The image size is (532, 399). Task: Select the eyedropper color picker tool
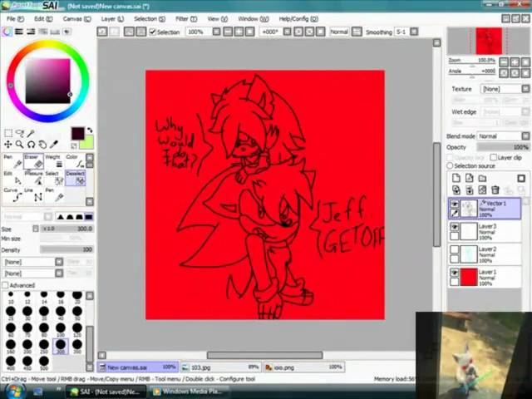(53, 145)
